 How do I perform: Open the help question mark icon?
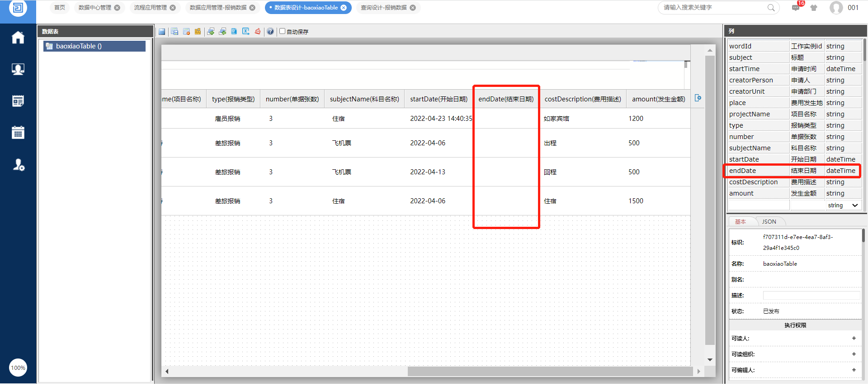(x=270, y=32)
